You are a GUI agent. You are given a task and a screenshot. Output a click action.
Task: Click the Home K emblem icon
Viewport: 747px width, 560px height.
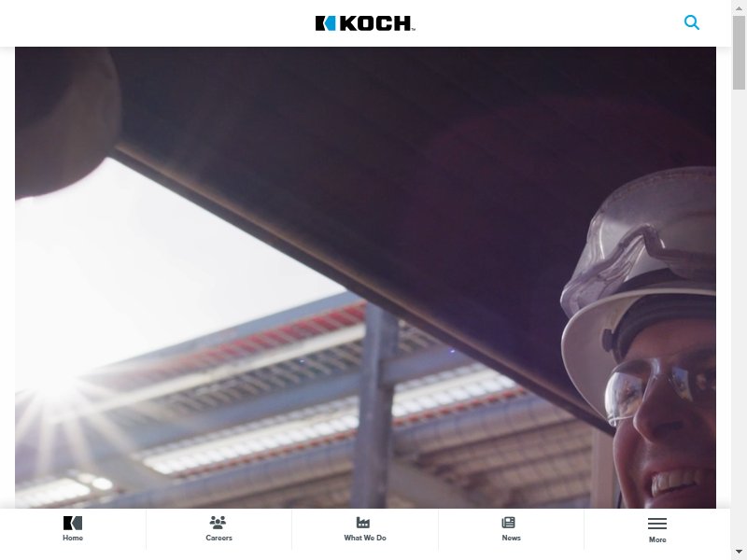(73, 523)
